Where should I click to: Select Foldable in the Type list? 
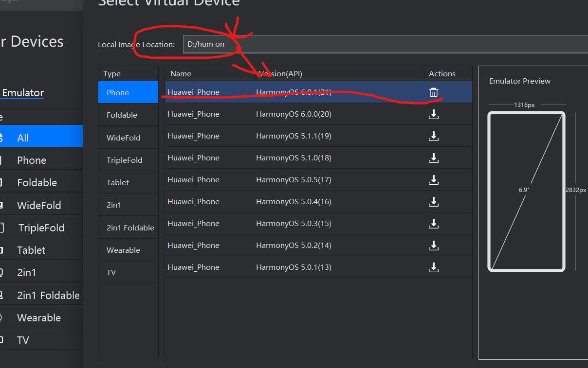tap(128, 115)
